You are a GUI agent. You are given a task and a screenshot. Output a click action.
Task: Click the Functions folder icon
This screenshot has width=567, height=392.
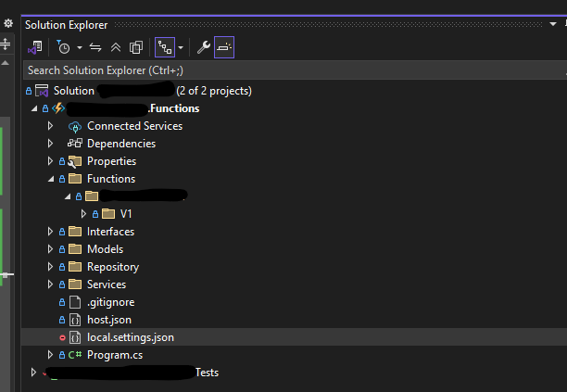(x=75, y=179)
